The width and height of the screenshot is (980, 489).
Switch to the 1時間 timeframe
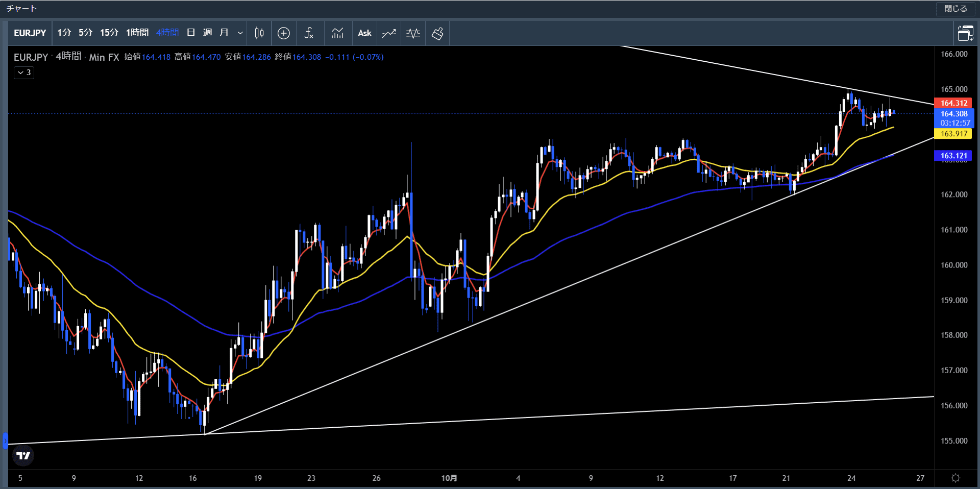tap(137, 33)
